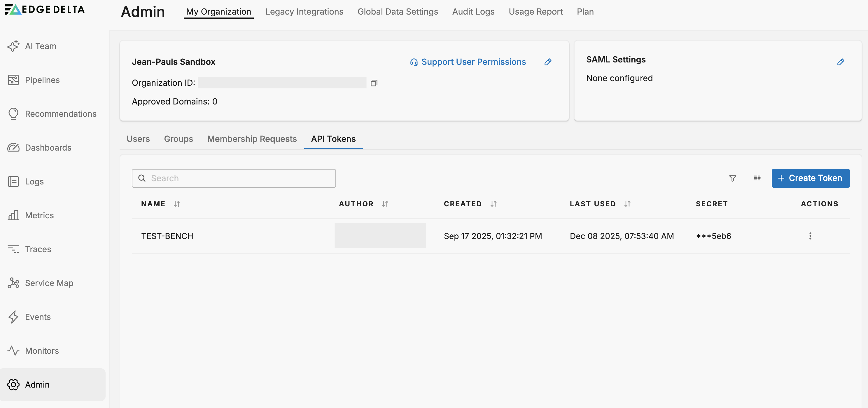Open the actions kebab menu for TEST-BENCH token
868x408 pixels.
coord(810,236)
